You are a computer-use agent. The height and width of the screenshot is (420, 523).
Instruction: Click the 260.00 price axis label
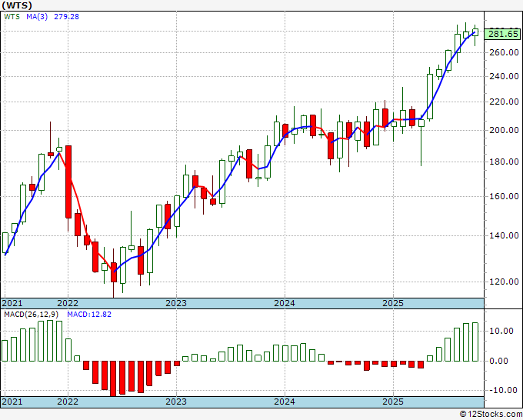pyautogui.click(x=504, y=52)
